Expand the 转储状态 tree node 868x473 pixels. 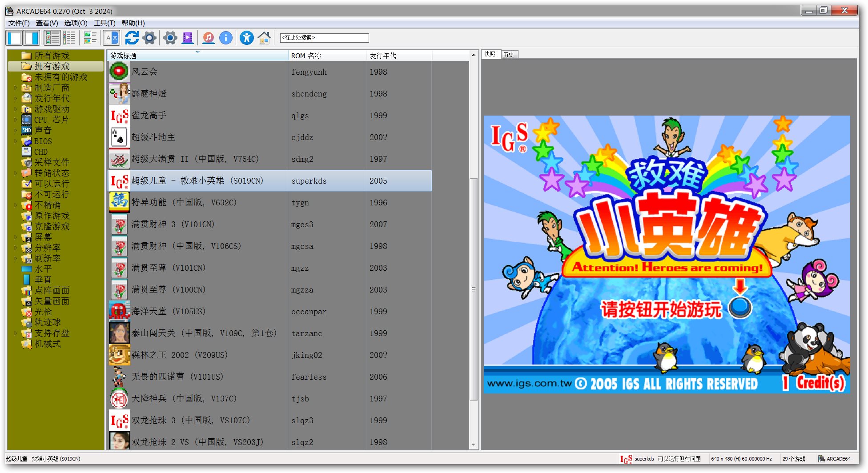tap(16, 173)
